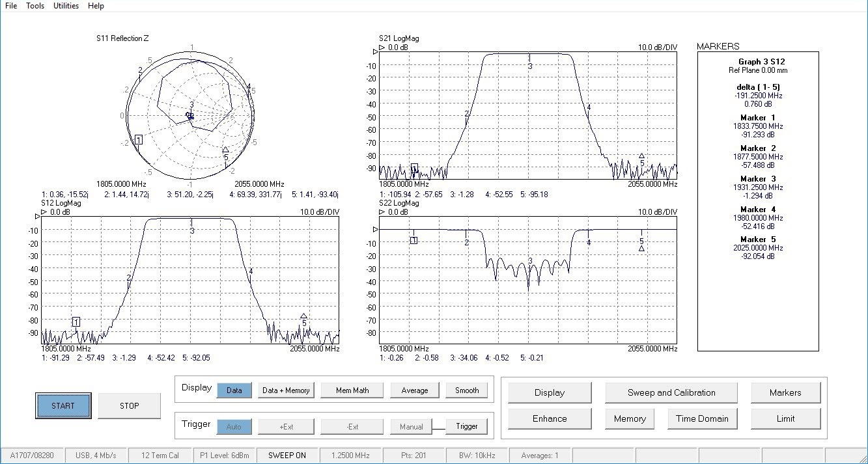The height and width of the screenshot is (464, 868).
Task: Open the Time Domain settings
Action: (x=703, y=418)
